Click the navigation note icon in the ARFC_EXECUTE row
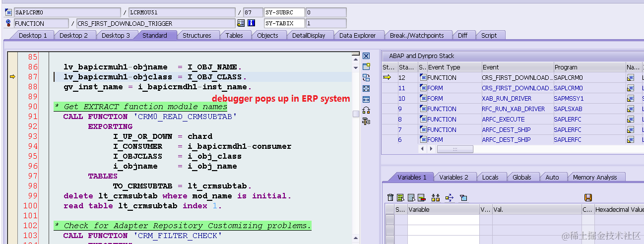 pos(631,119)
